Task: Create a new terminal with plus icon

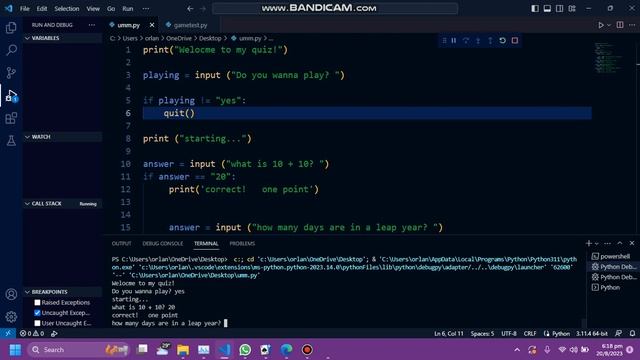Action: [588, 243]
